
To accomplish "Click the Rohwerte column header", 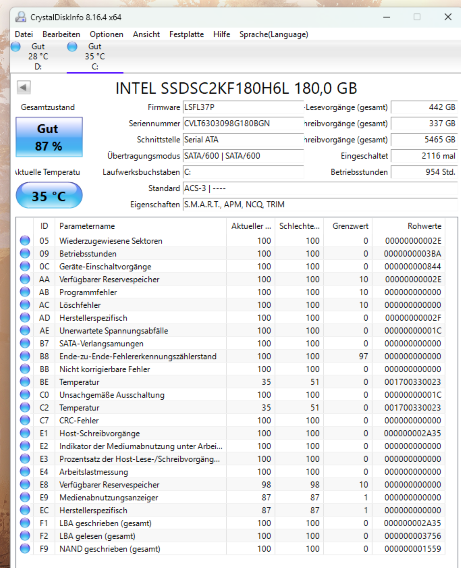I will [409, 226].
